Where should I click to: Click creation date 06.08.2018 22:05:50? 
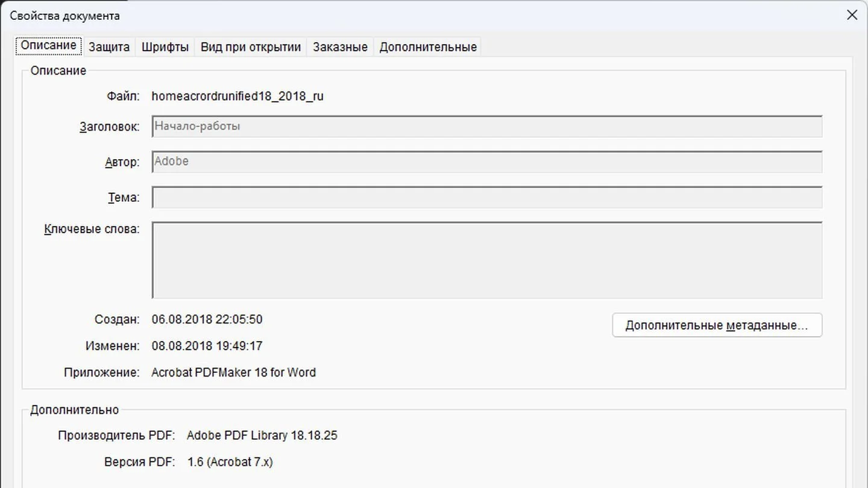tap(207, 319)
